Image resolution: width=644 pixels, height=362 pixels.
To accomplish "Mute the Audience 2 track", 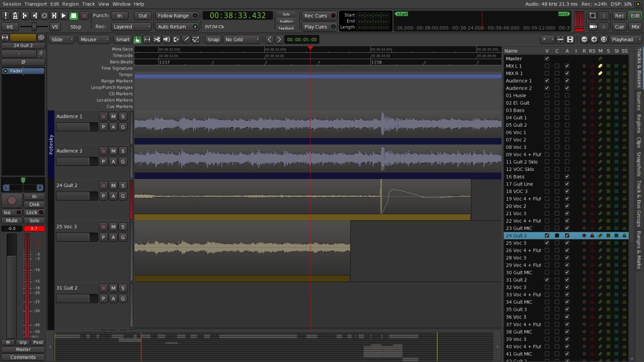I will click(x=113, y=151).
